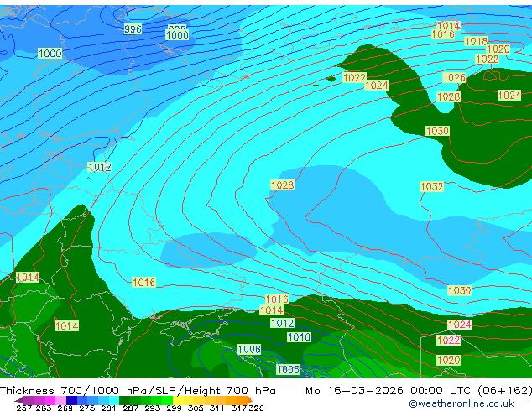The width and height of the screenshot is (532, 411).
Task: Click the legend value 287
Action: (130, 408)
